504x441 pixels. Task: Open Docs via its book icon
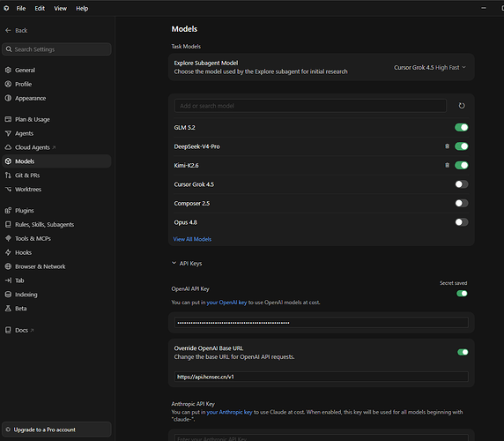pyautogui.click(x=8, y=330)
